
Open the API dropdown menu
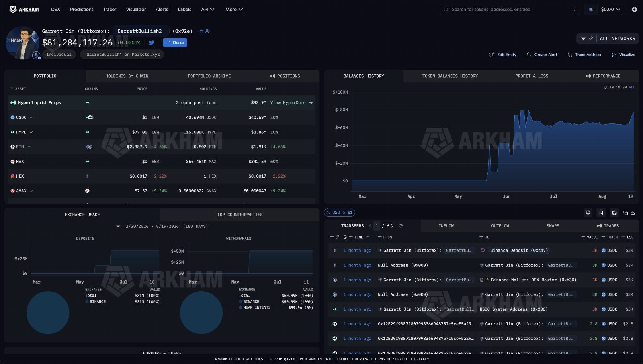(x=208, y=9)
